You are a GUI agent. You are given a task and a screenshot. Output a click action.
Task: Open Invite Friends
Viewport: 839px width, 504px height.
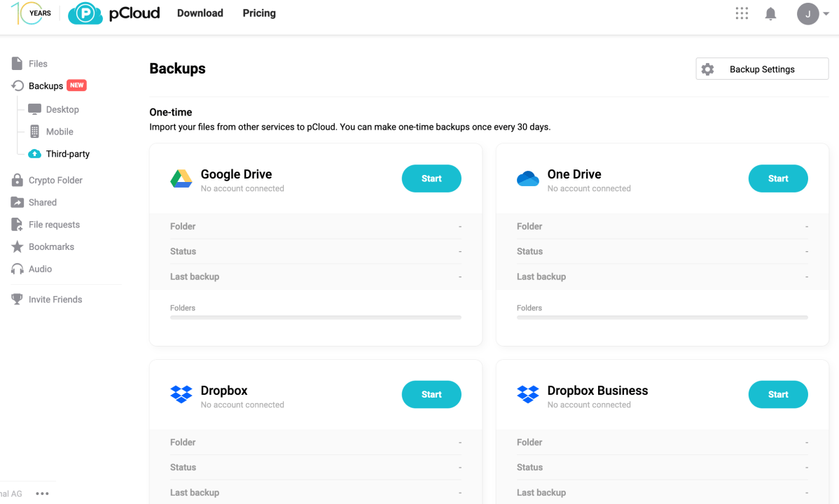click(55, 300)
